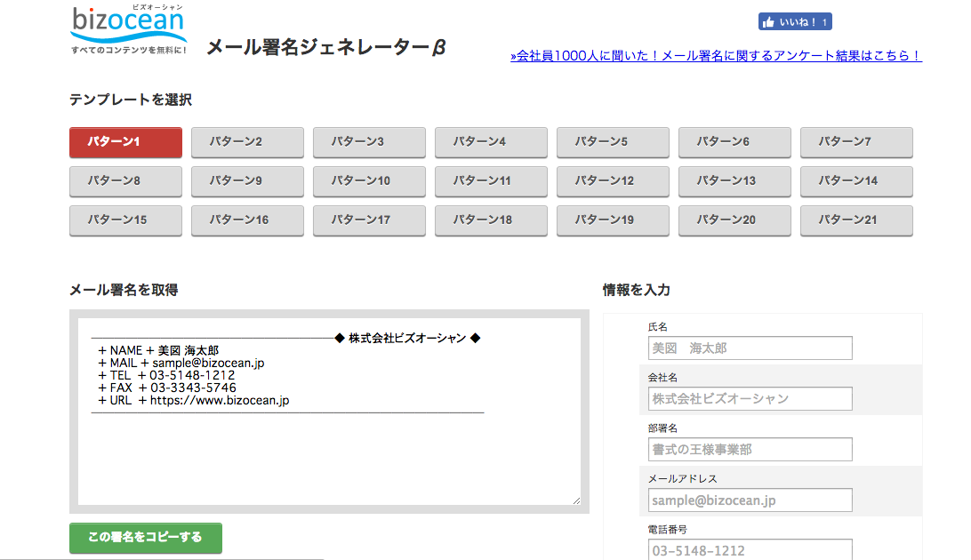Pick the パターン18 template
Screen dimensions: 971x560
click(x=491, y=220)
